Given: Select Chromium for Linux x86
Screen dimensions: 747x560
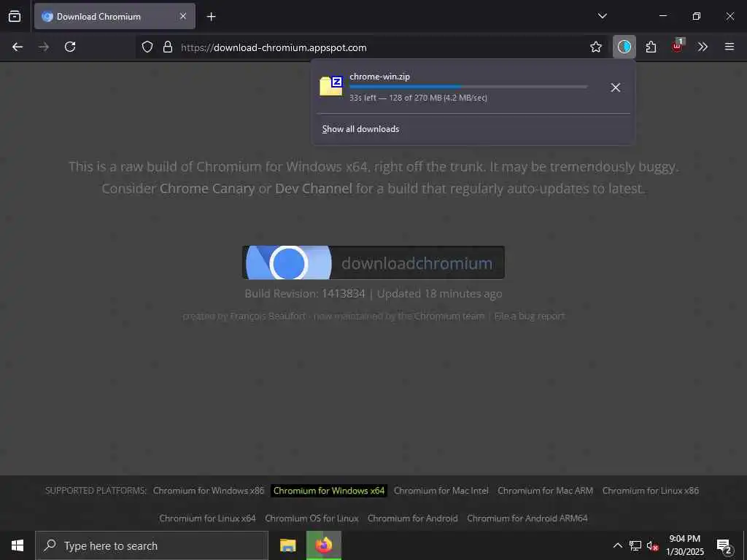Looking at the screenshot, I should click(650, 491).
